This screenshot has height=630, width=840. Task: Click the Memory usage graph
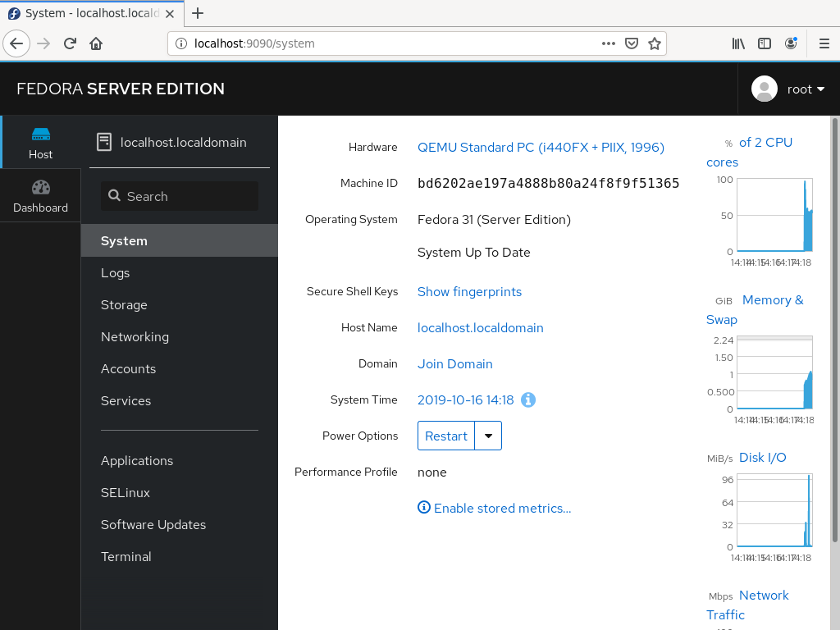(774, 372)
